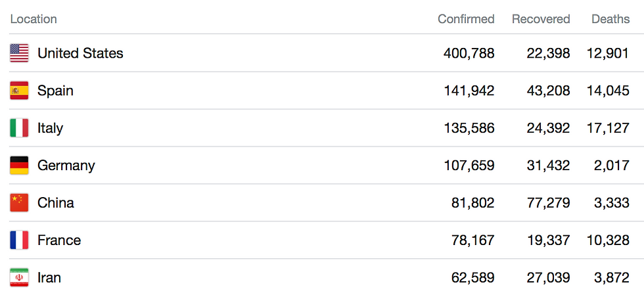644x293 pixels.
Task: Sort by the Confirmed column header
Action: 466,19
